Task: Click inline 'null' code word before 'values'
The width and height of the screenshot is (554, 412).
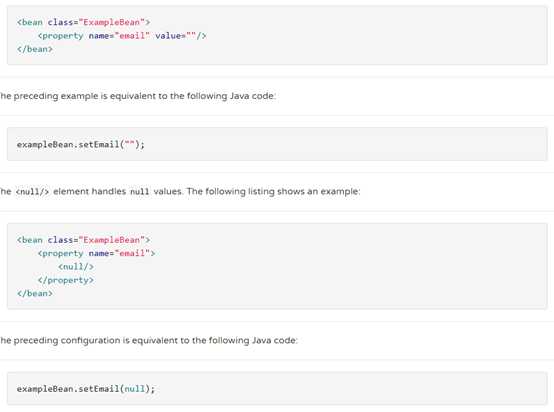Action: coord(140,192)
